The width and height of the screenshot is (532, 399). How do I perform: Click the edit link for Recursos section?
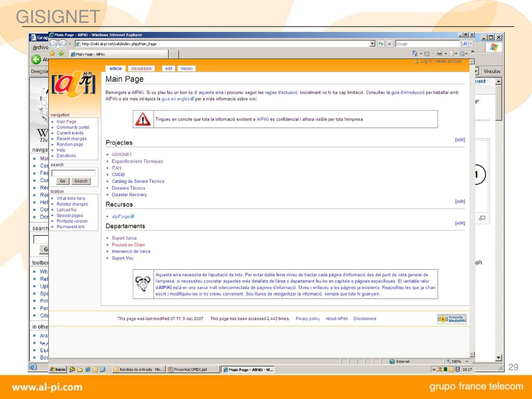460,201
